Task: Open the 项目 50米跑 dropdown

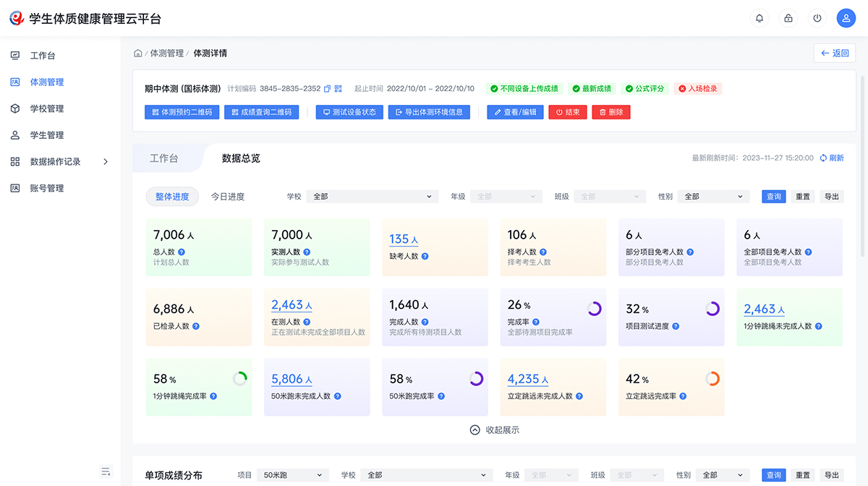Action: click(293, 475)
